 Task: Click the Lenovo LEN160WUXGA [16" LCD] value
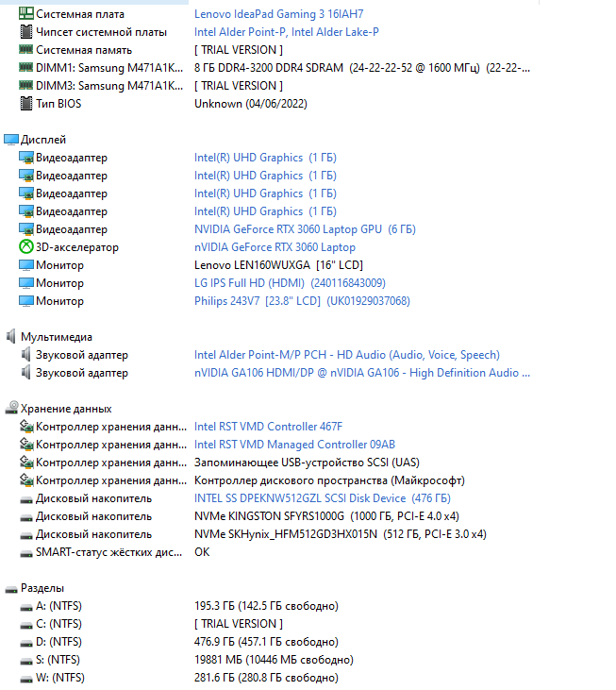(x=278, y=265)
